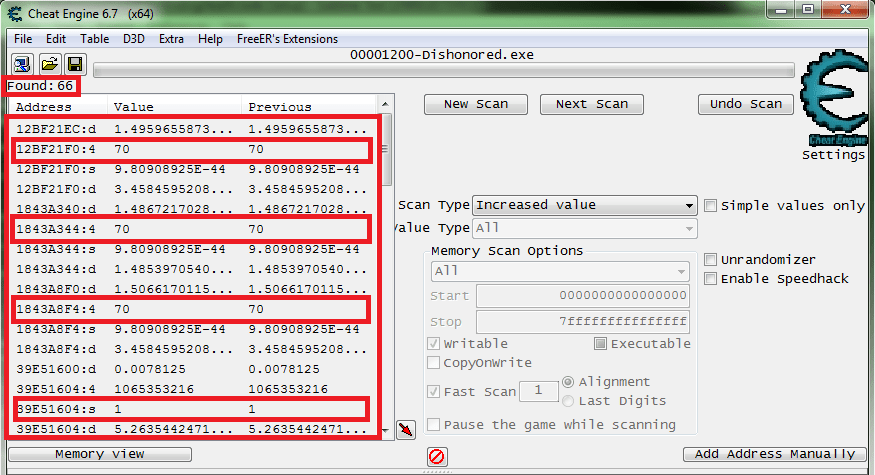Select result row 1843A344:d
This screenshot has width=875, height=475.
(x=191, y=269)
